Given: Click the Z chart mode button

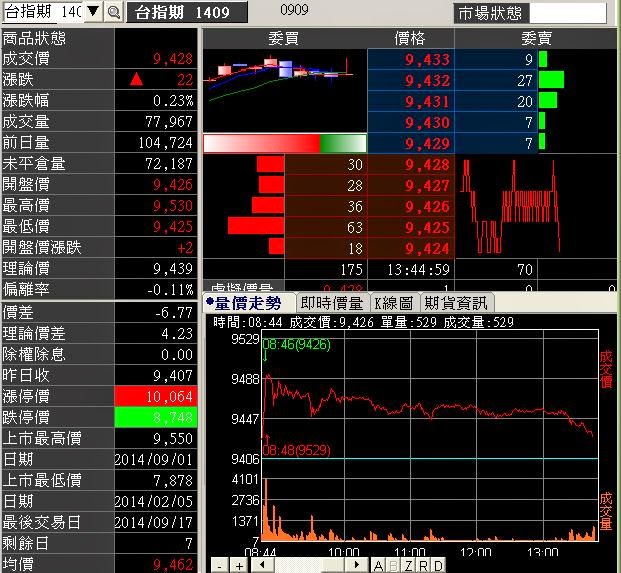Looking at the screenshot, I should [408, 565].
